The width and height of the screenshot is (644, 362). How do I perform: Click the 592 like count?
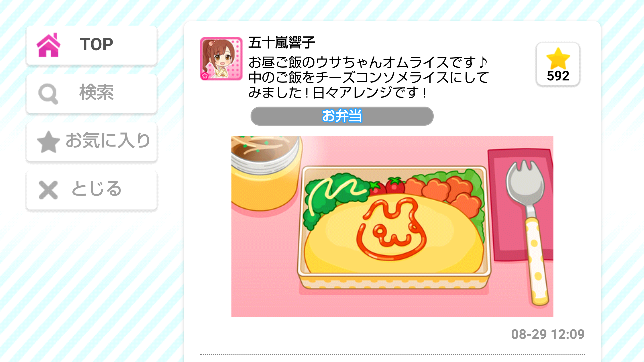(558, 76)
